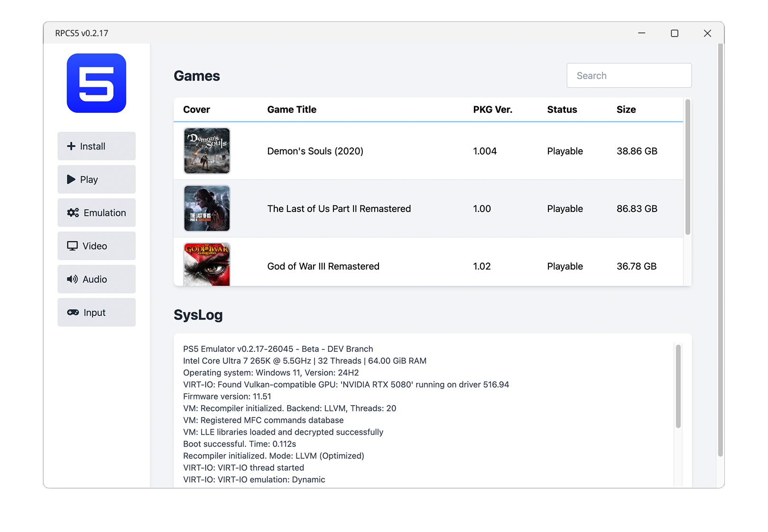Click the Firmware version 11.51 log line

(x=227, y=396)
